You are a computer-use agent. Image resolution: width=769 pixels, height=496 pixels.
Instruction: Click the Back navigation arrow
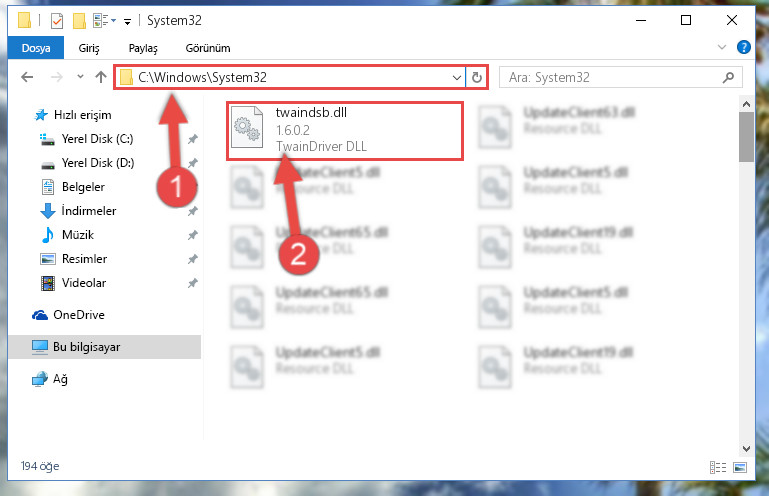tap(27, 77)
